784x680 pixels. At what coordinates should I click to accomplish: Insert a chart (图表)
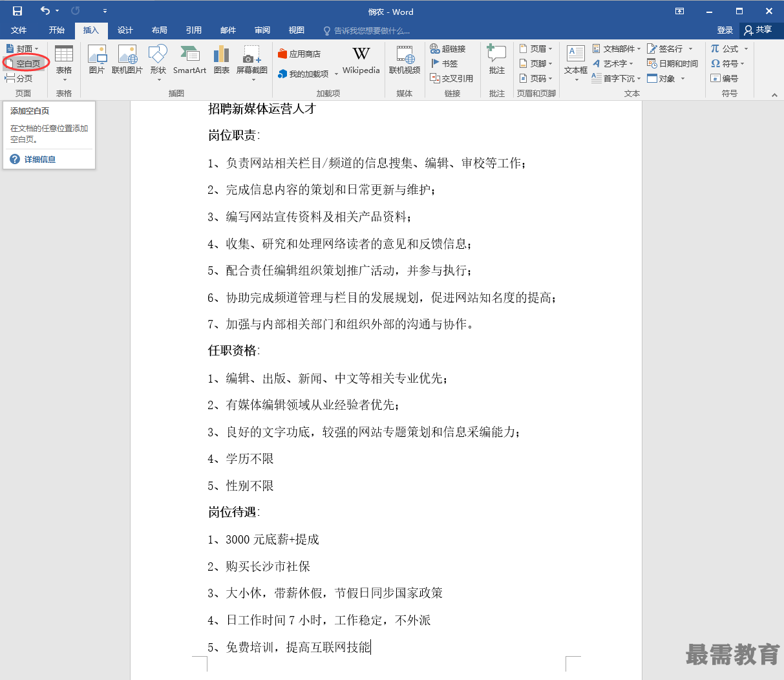[222, 59]
